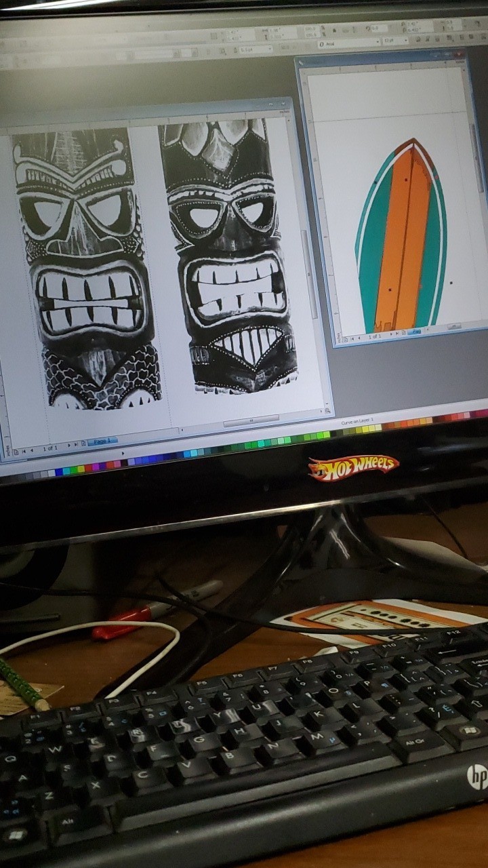Click the page tab in surfboard document

(415, 331)
